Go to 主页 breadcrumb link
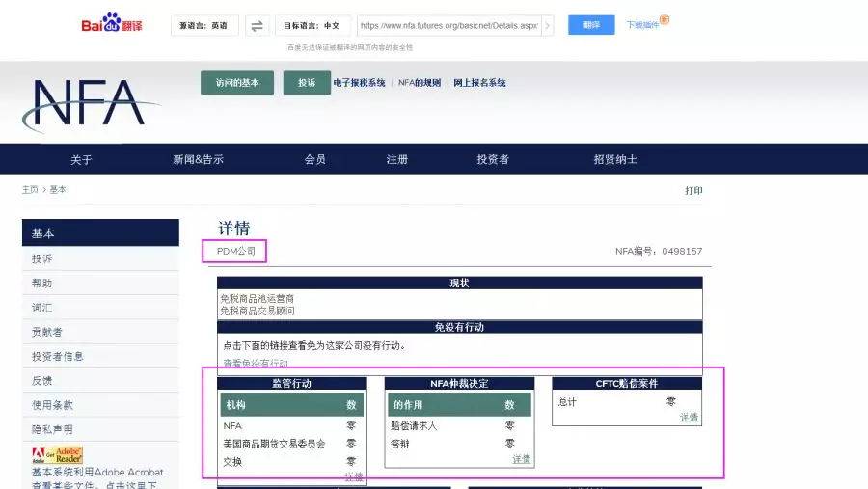Viewport: 868px width, 489px height. pos(30,189)
